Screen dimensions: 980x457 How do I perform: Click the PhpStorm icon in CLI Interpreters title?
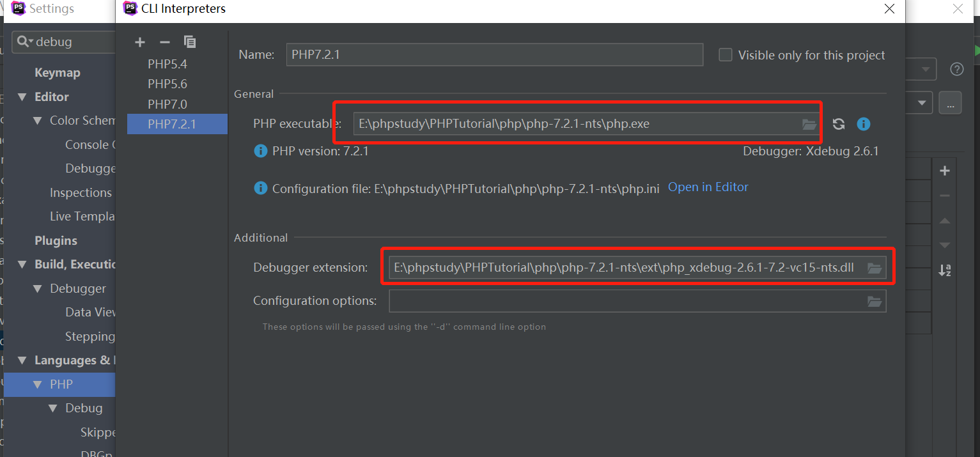(x=130, y=8)
